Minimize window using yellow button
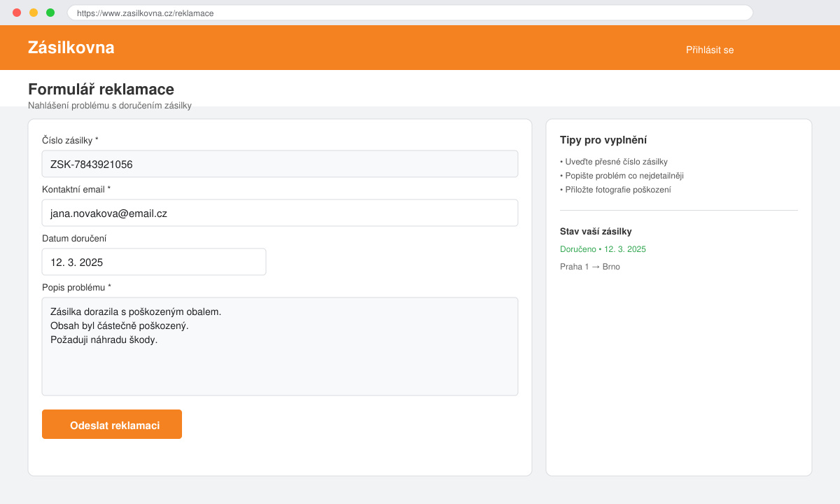The height and width of the screenshot is (504, 840). pos(34,13)
